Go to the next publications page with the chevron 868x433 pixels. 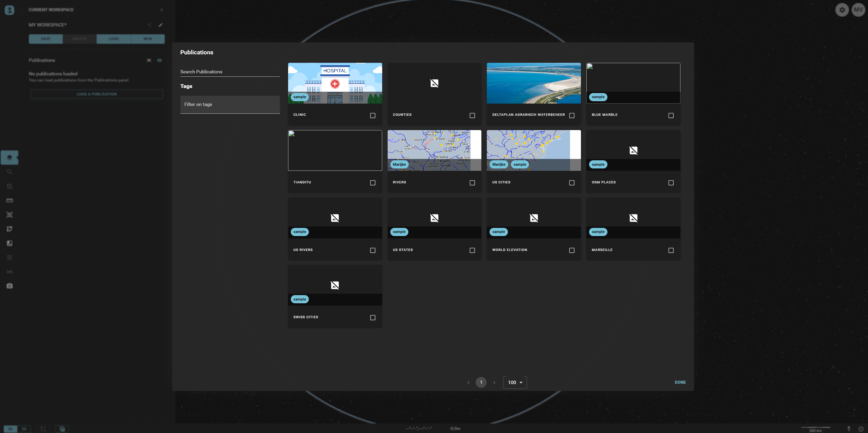pos(494,382)
